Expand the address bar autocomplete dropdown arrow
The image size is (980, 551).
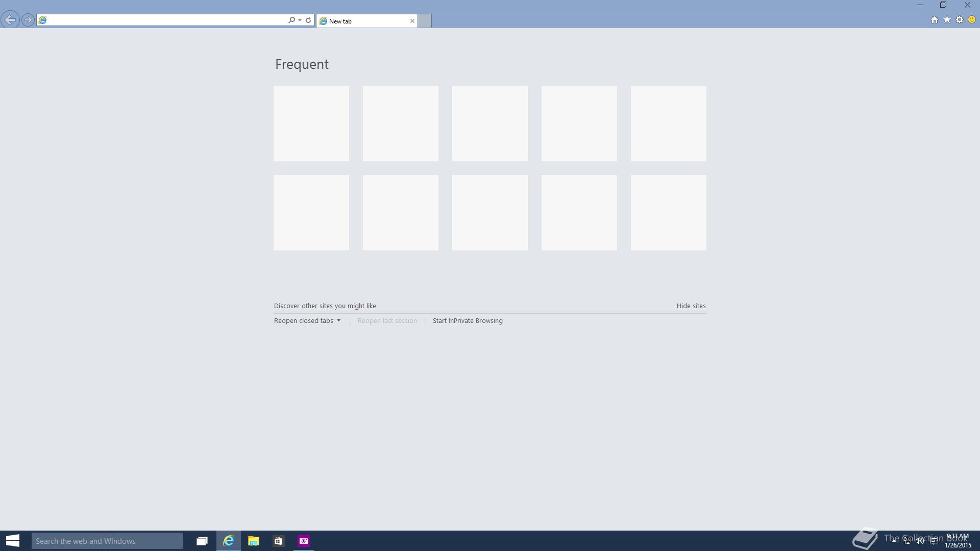(x=300, y=20)
